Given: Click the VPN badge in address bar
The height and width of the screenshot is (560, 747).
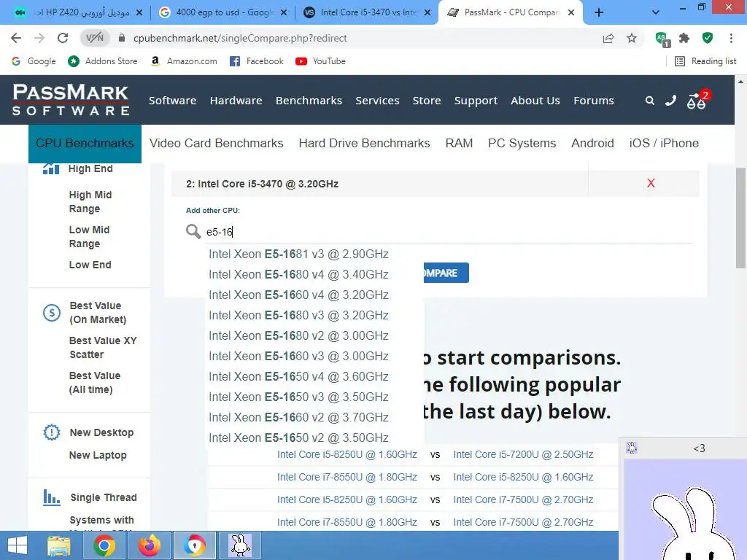Looking at the screenshot, I should click(x=94, y=38).
